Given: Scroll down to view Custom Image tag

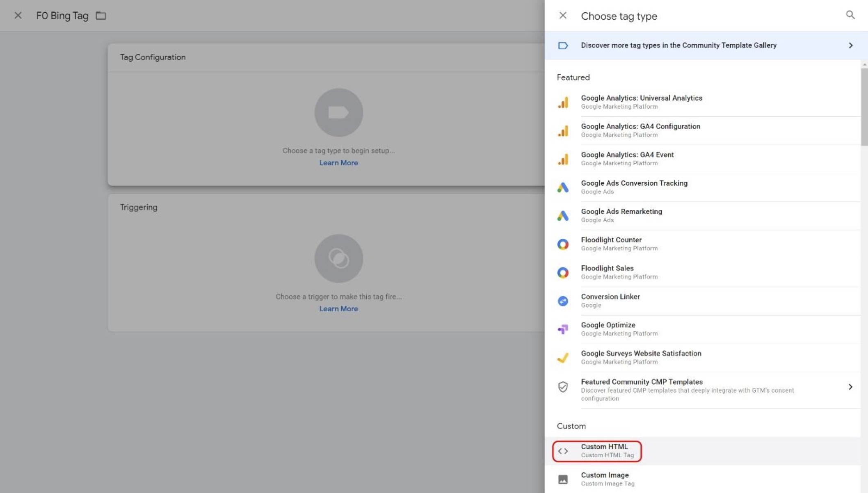Looking at the screenshot, I should pyautogui.click(x=605, y=479).
